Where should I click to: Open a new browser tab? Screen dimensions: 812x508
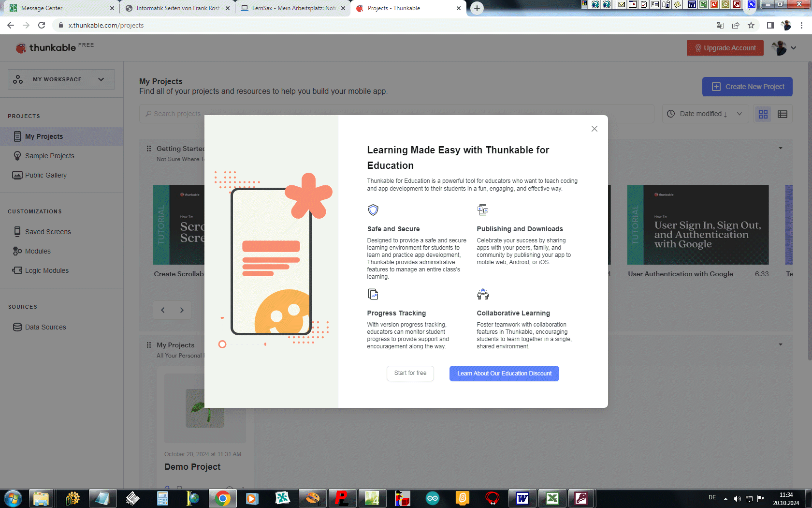click(x=477, y=8)
